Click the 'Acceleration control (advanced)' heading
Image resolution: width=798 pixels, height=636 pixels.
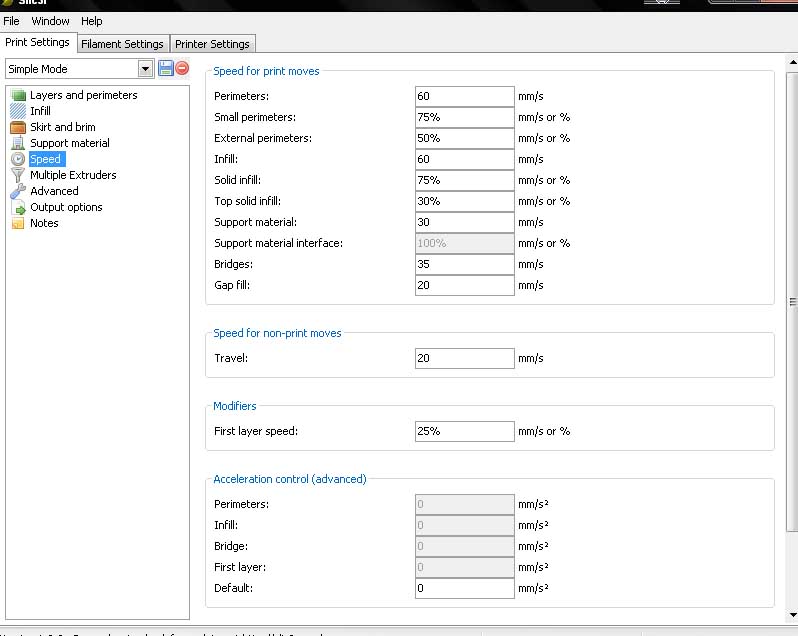click(x=290, y=479)
